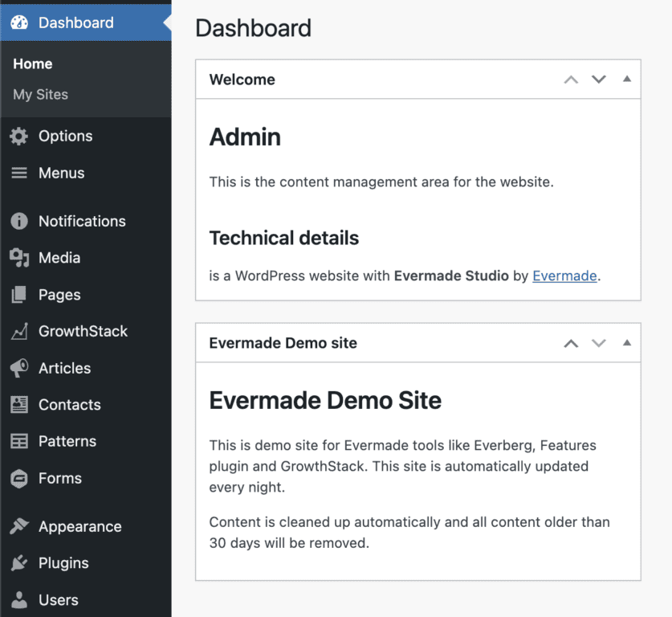Click the GrowthStack chart icon
Image resolution: width=672 pixels, height=617 pixels.
click(18, 332)
